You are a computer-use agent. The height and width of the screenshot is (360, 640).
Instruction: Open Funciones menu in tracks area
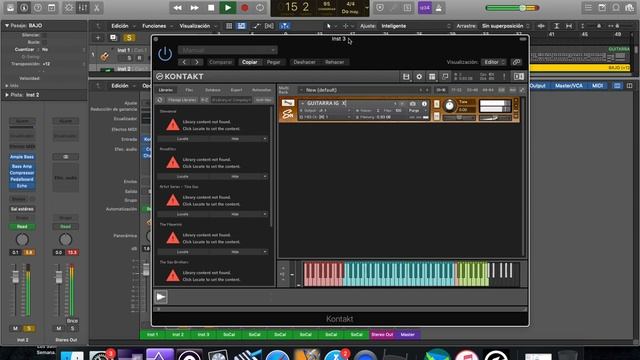[157, 26]
